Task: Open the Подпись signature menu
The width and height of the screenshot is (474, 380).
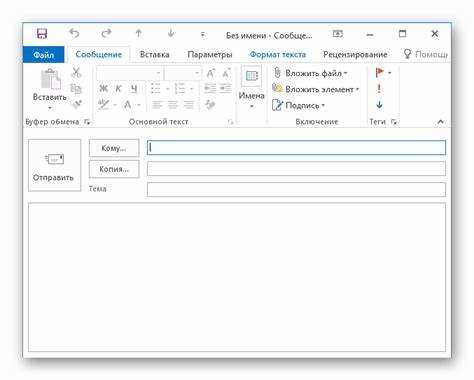Action: tap(298, 105)
